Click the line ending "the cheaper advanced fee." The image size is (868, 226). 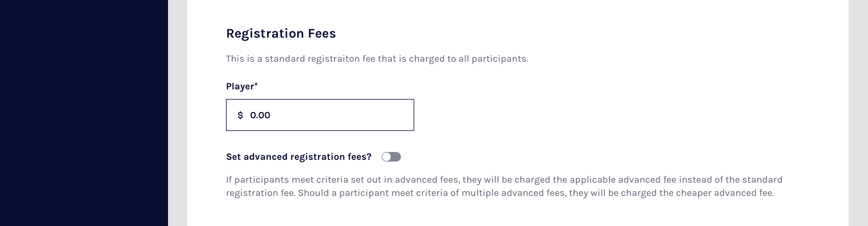pos(500,193)
